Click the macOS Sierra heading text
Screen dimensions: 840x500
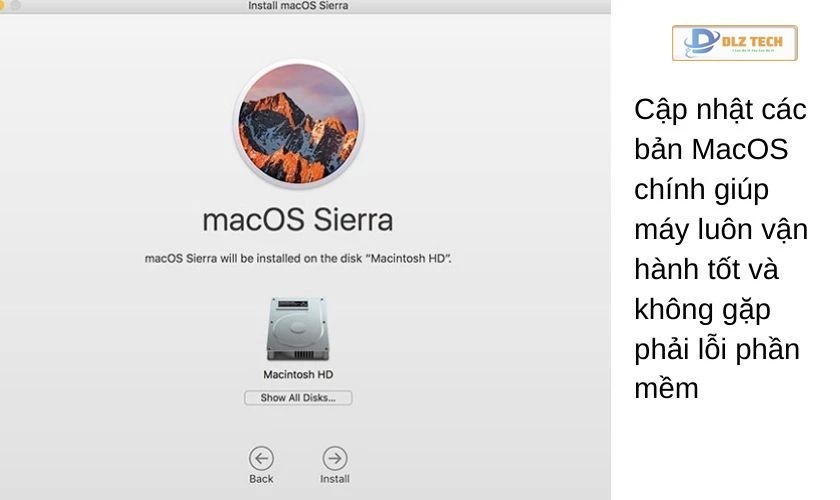coord(298,220)
